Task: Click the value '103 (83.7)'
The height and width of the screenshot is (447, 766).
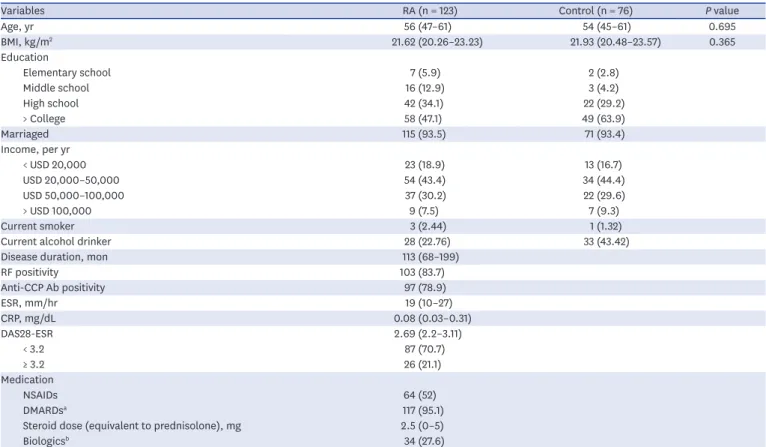Action: [x=422, y=273]
